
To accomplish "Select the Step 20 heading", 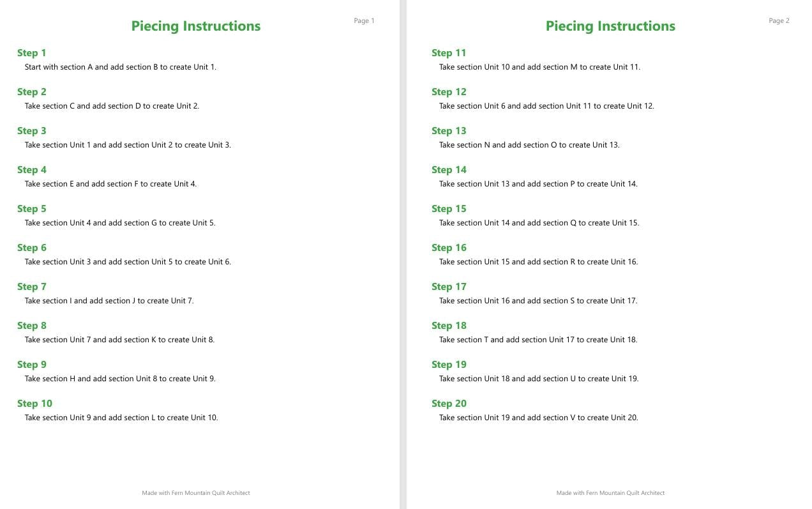I will coord(449,404).
